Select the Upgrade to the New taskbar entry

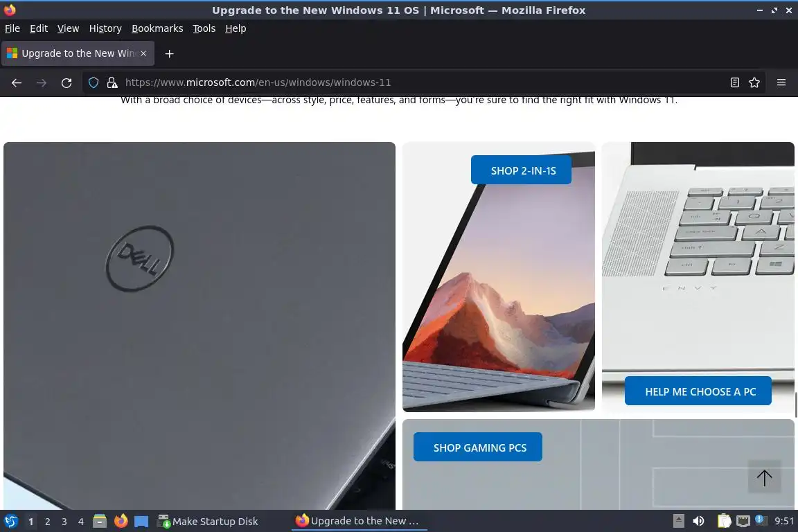[x=359, y=521]
